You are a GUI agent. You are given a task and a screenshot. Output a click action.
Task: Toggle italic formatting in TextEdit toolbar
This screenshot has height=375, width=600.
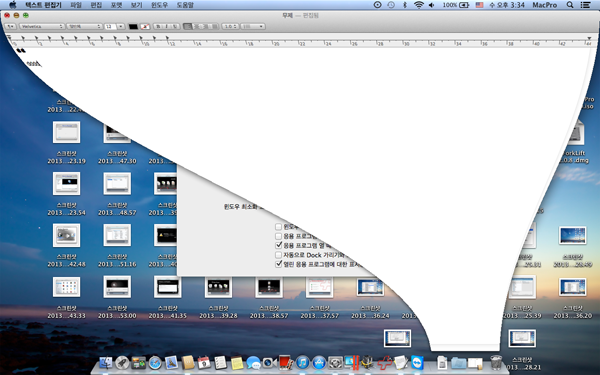tap(167, 26)
